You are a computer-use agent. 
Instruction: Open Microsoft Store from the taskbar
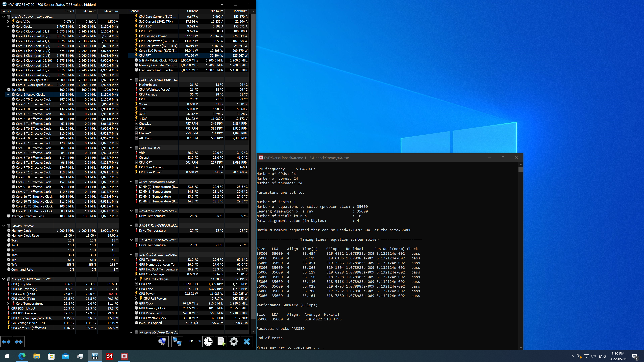click(x=51, y=356)
